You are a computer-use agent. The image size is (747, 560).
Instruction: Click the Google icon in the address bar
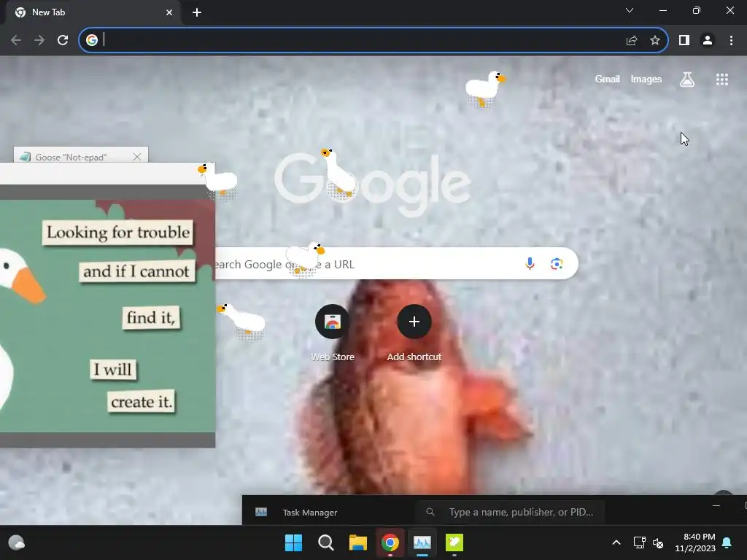tap(92, 41)
